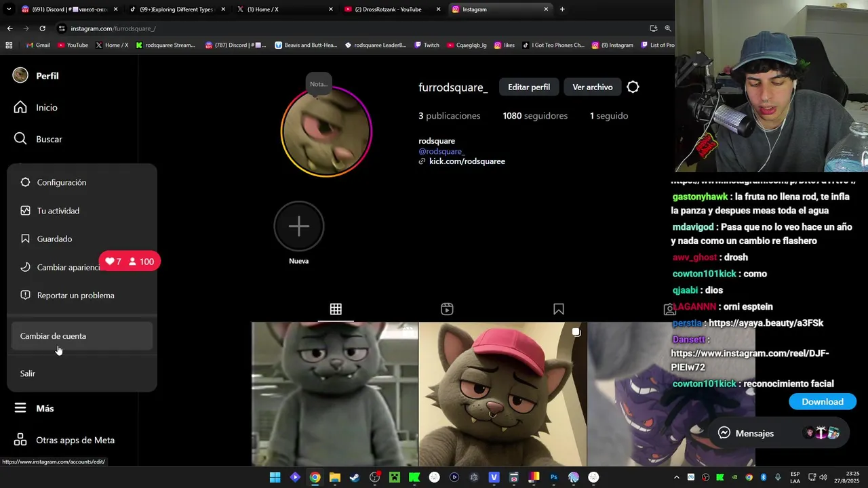
Task: Collapse the Más hamburger menu
Action: click(34, 408)
